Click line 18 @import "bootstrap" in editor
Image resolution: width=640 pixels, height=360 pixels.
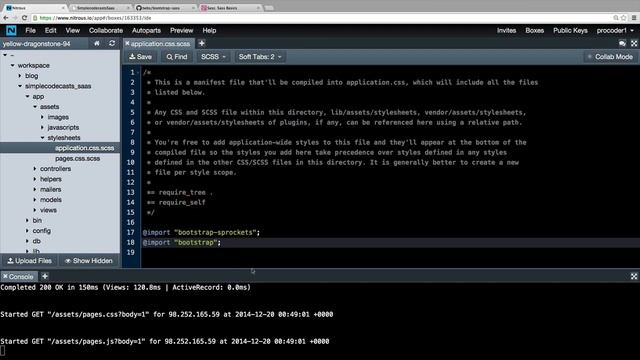click(x=182, y=242)
